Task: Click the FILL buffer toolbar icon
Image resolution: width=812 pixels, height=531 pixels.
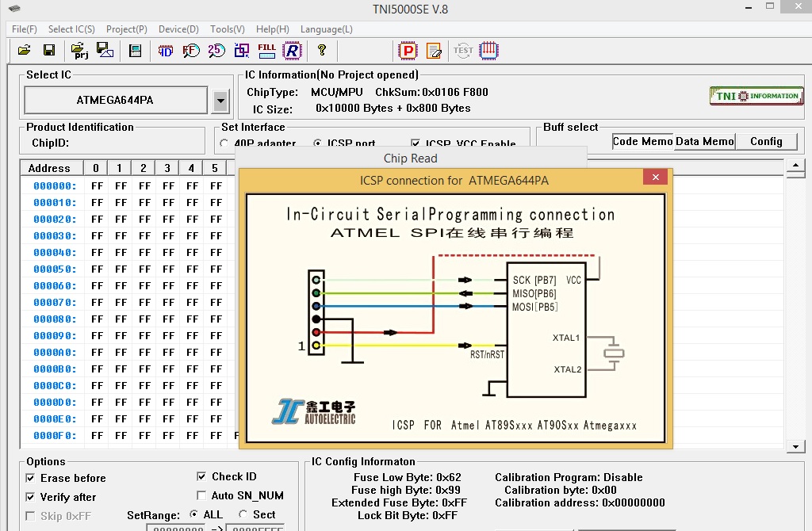Action: point(266,50)
